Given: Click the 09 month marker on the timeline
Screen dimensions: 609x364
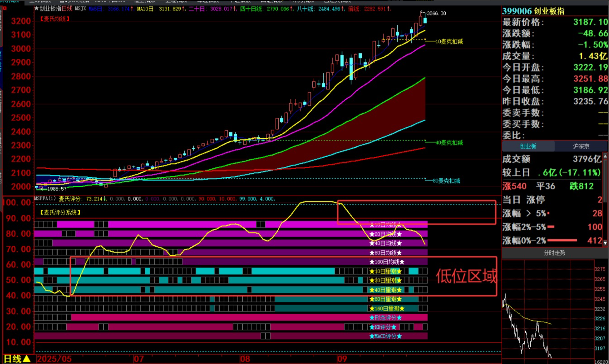Looking at the screenshot, I should coord(342,359).
